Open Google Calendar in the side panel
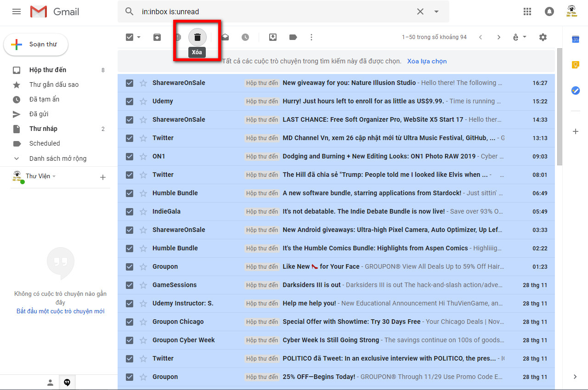 pyautogui.click(x=575, y=40)
